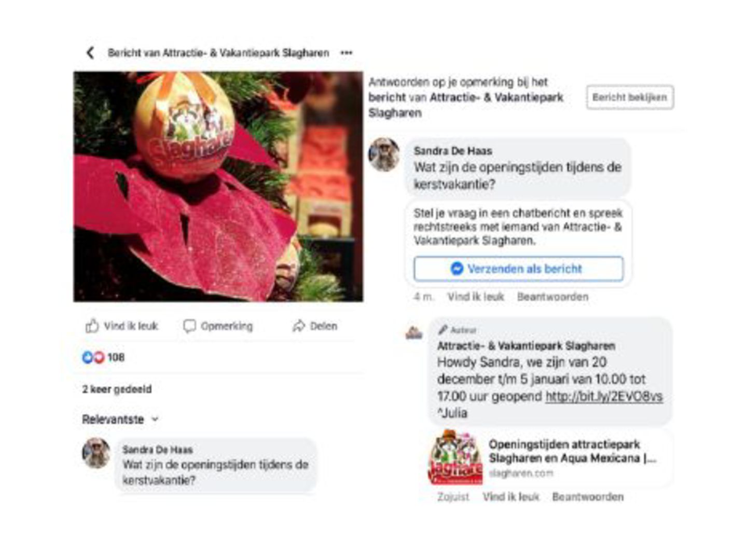747x560 pixels.
Task: Click the Slagharen page avatar next to the reply
Action: coord(413,333)
